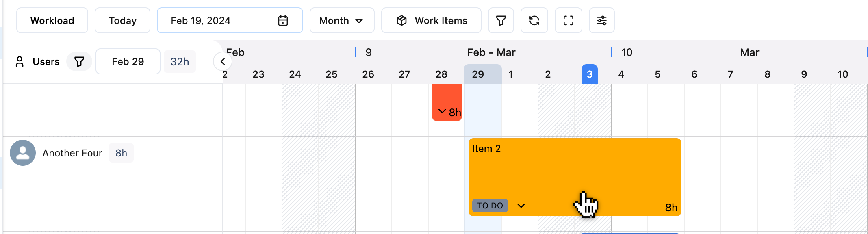868x234 pixels.
Task: Click the filter funnel icon in the toolbar
Action: tap(501, 20)
